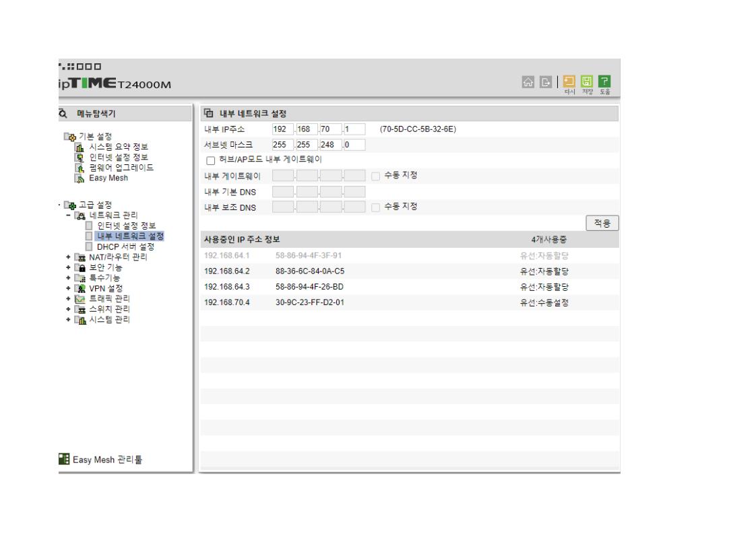Click the 시스템 요약 정보 icon
The width and height of the screenshot is (756, 534).
80,147
